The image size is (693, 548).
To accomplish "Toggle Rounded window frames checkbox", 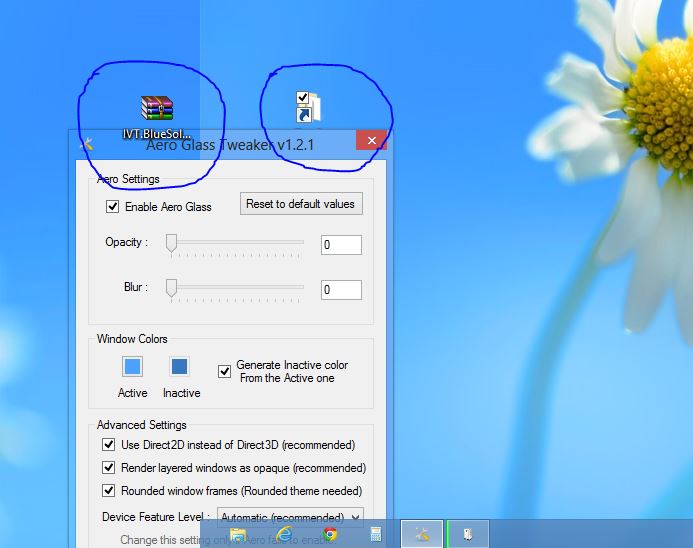I will click(x=109, y=491).
